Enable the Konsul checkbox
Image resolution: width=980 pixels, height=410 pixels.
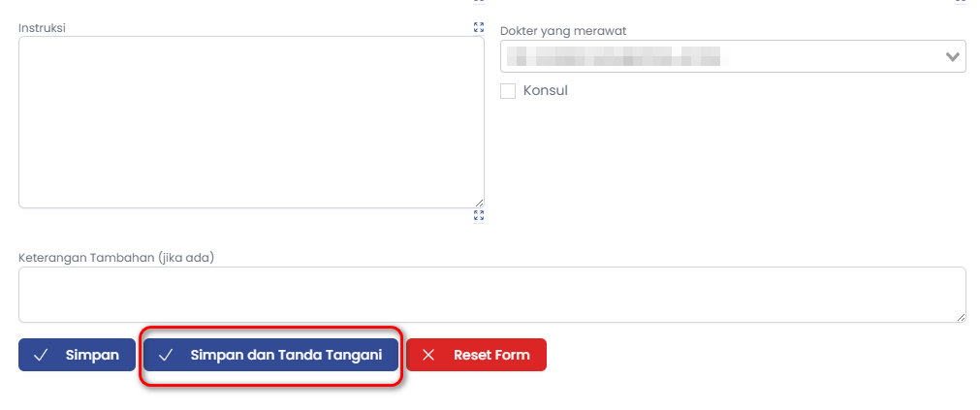click(x=508, y=91)
